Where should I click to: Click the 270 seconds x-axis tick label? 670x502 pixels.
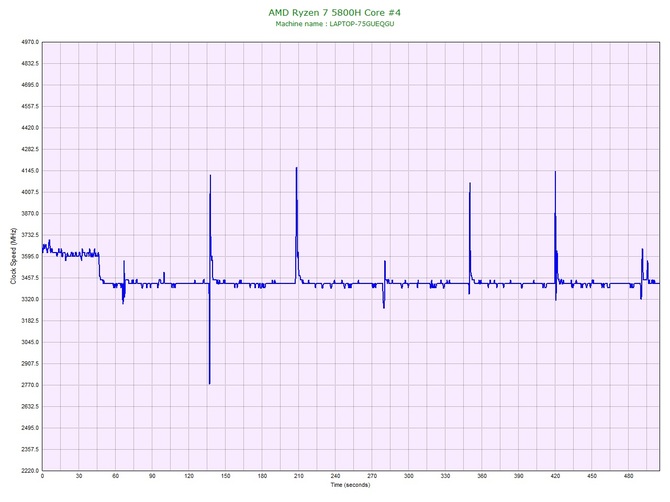pyautogui.click(x=372, y=476)
